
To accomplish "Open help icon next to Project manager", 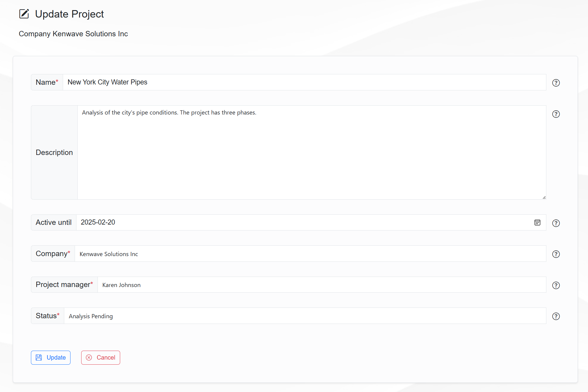I will pos(556,285).
